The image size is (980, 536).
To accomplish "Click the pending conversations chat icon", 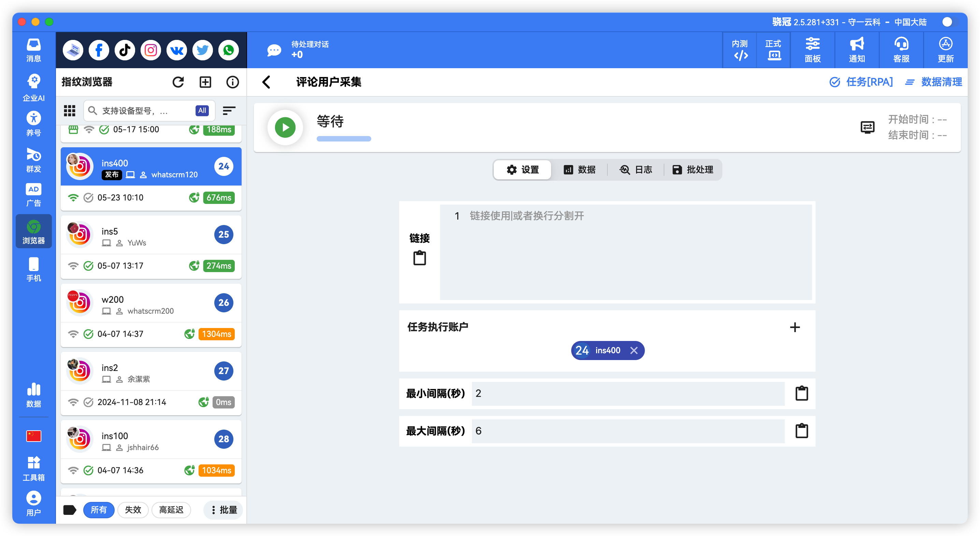I will tap(274, 50).
